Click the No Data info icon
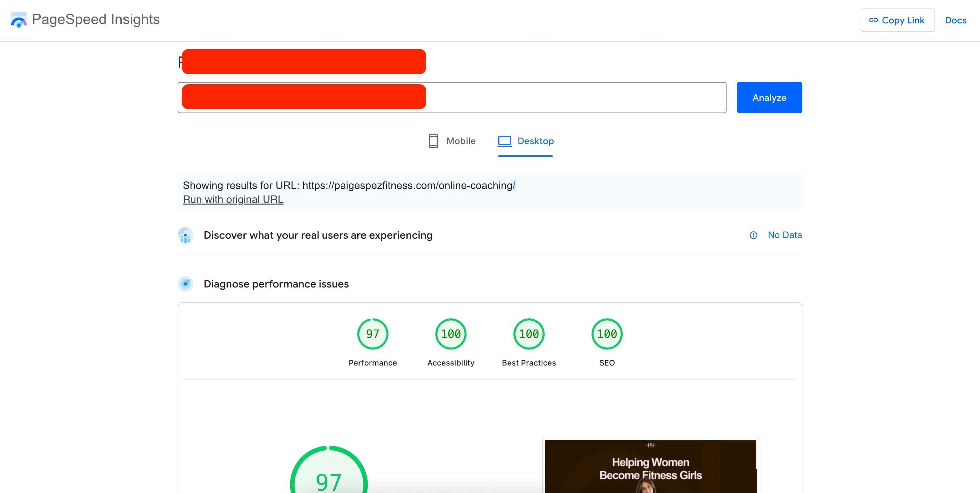The image size is (980, 493). click(x=753, y=235)
